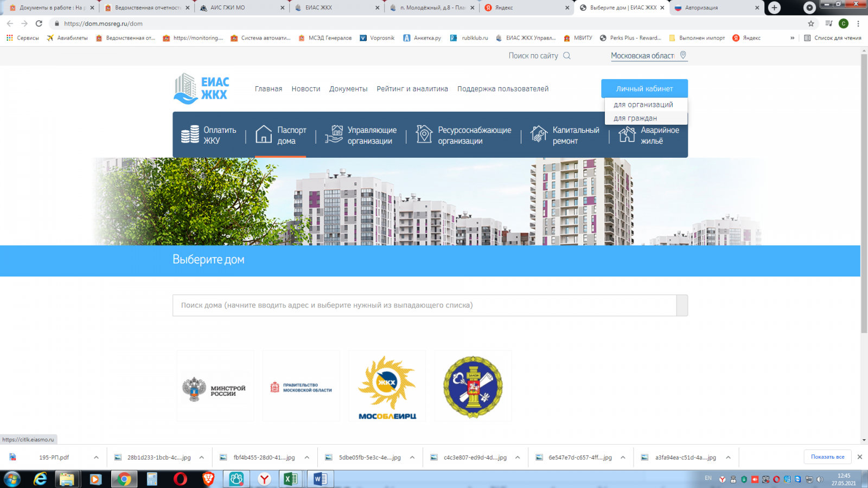The height and width of the screenshot is (488, 868).
Task: Click the Chrome profile avatar
Action: 844,23
